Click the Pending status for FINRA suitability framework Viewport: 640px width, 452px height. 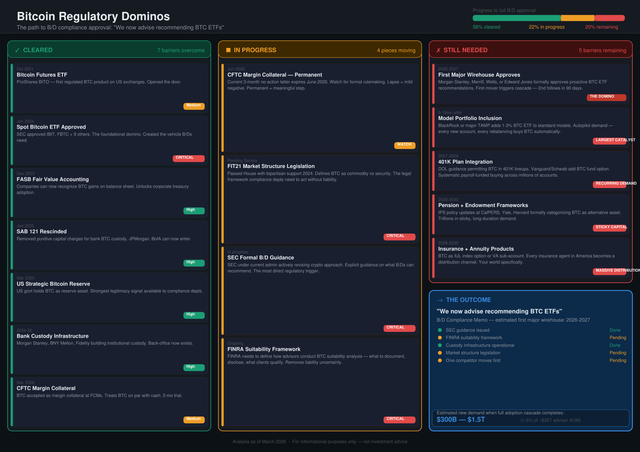tap(618, 338)
